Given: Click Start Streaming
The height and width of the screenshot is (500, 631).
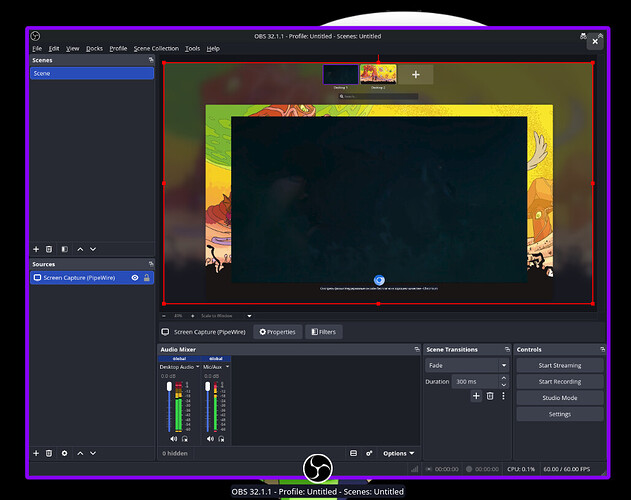Looking at the screenshot, I should pyautogui.click(x=560, y=365).
